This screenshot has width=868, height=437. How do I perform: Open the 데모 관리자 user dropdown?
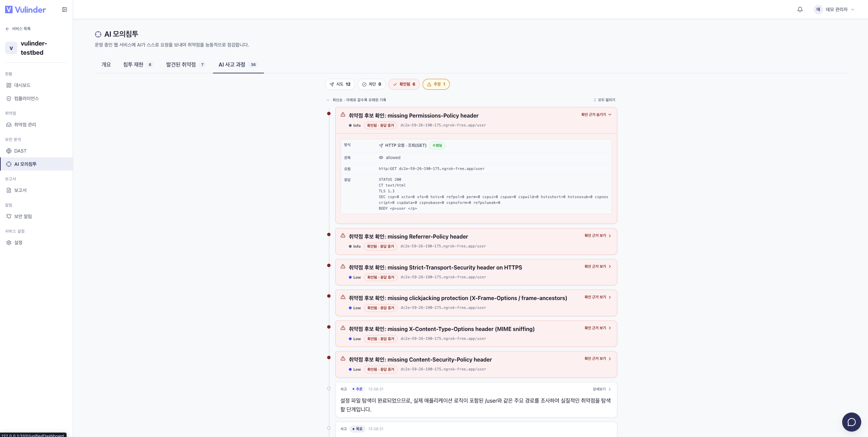[835, 10]
